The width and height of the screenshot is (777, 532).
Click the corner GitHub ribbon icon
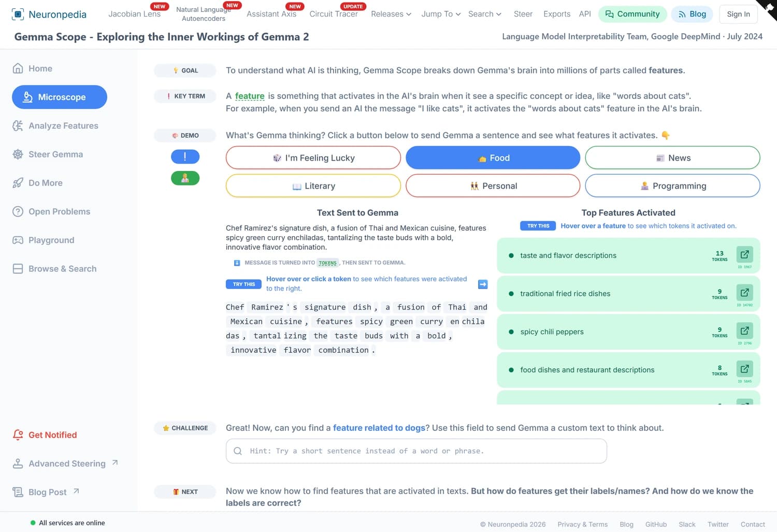[768, 8]
